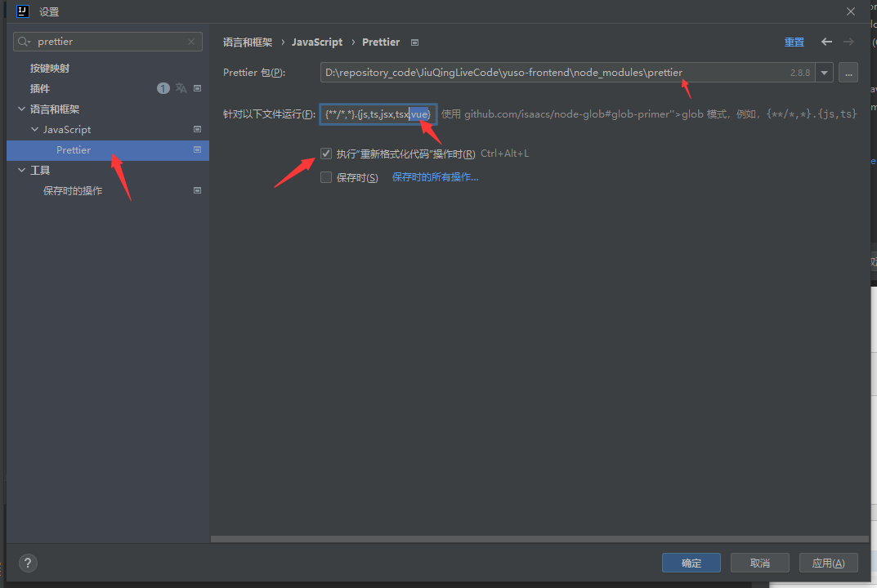877x588 pixels.
Task: Click the translation icon beside 插件
Action: (x=181, y=88)
